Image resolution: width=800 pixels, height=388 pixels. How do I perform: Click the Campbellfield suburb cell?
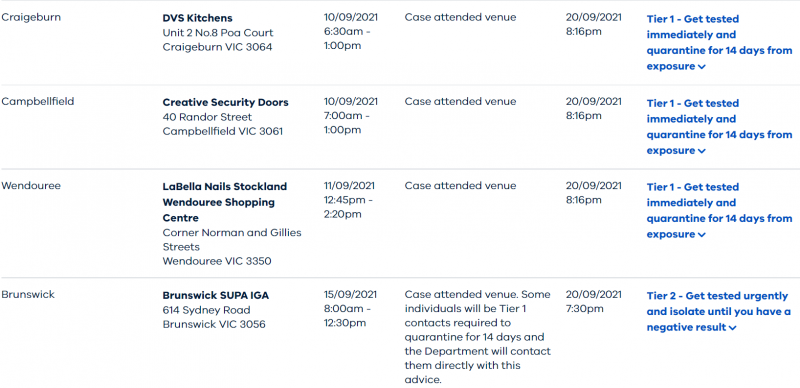38,101
